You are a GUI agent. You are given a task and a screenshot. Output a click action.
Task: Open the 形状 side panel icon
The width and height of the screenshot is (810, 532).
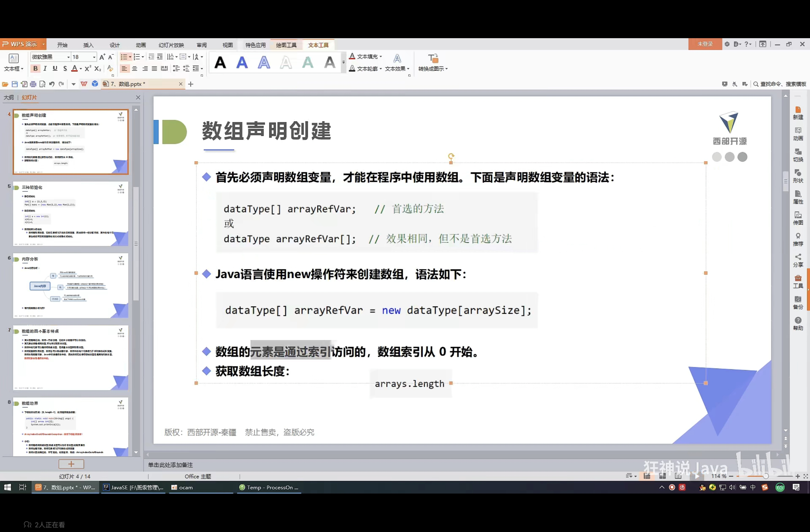click(x=798, y=176)
